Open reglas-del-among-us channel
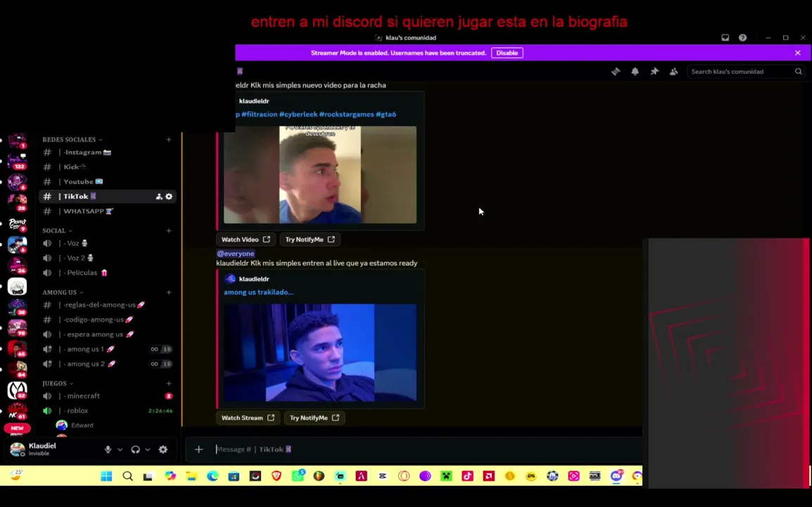Viewport: 812px width, 507px height. point(107,305)
